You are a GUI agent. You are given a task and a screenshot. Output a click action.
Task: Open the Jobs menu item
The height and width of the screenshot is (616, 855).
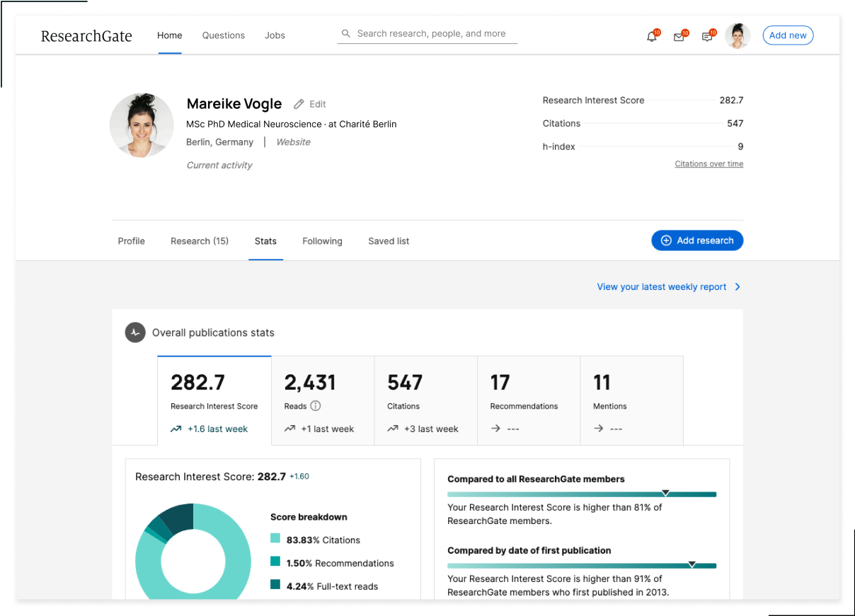coord(275,35)
